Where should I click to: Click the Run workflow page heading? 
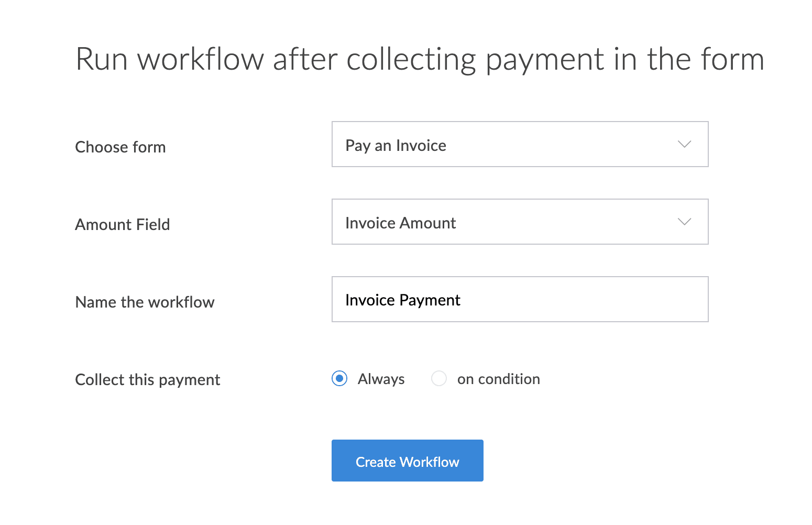(x=420, y=60)
